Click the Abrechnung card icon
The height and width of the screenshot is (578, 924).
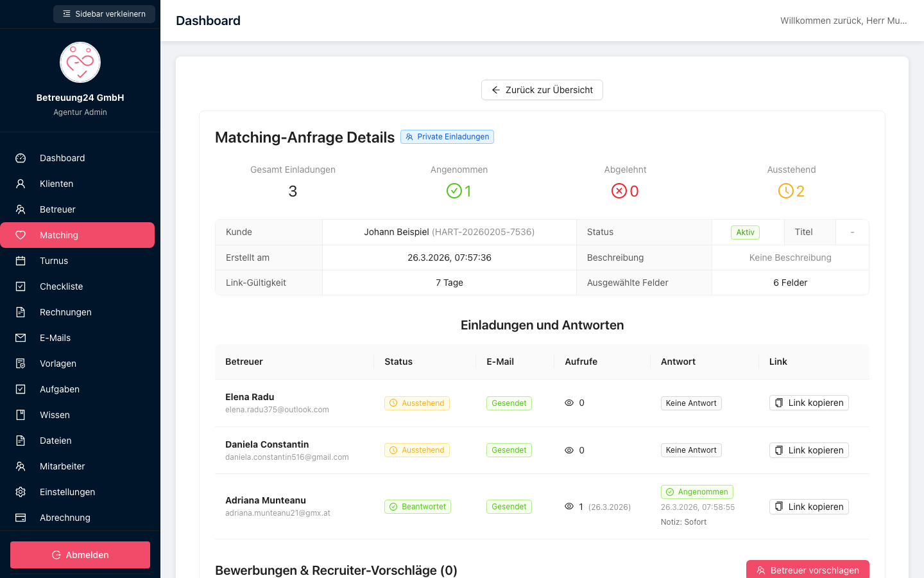tap(21, 518)
